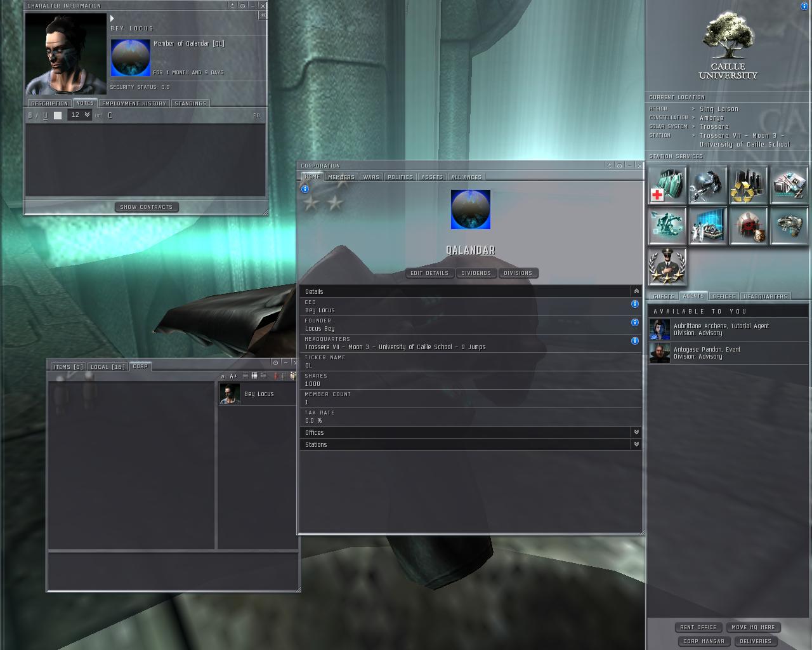Open agent Aubrittane Archene's portrait
This screenshot has height=650, width=812.
[x=660, y=329]
